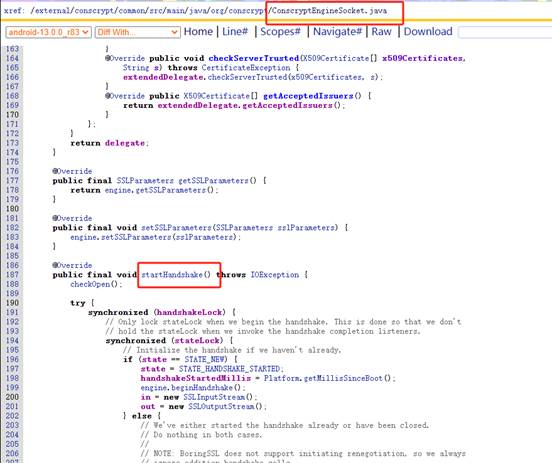Screen dimensions: 552x463
Task: Select line number 176
Action: click(x=12, y=171)
